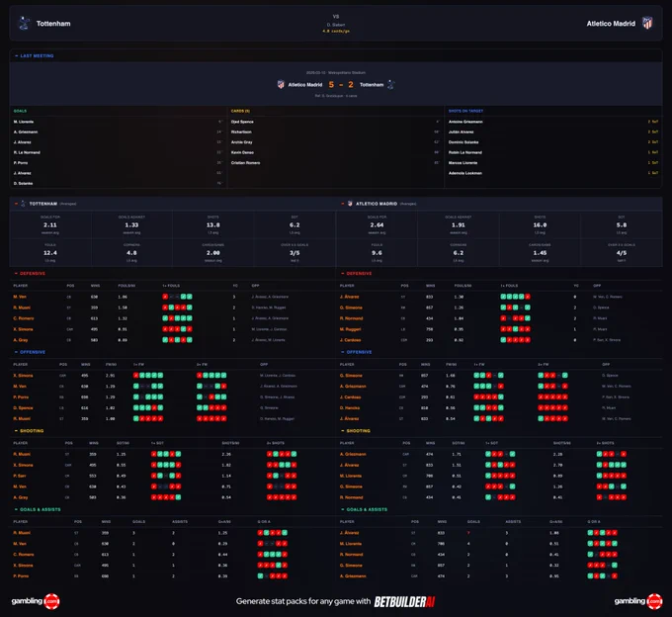Click the bottom-left gambling.com logo
The image size is (672, 617).
tap(36, 601)
